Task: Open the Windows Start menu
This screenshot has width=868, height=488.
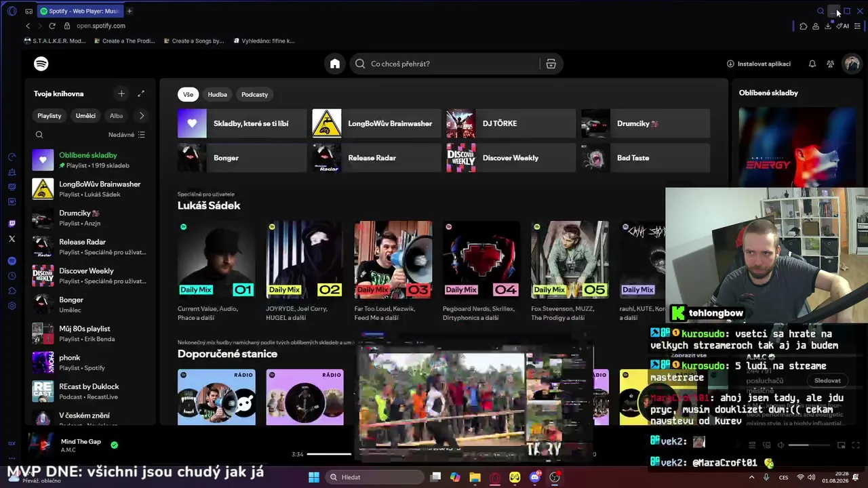Action: point(314,477)
